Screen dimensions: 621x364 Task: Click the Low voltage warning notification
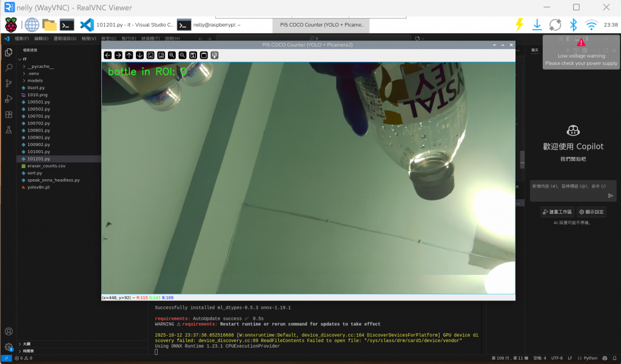pyautogui.click(x=580, y=53)
